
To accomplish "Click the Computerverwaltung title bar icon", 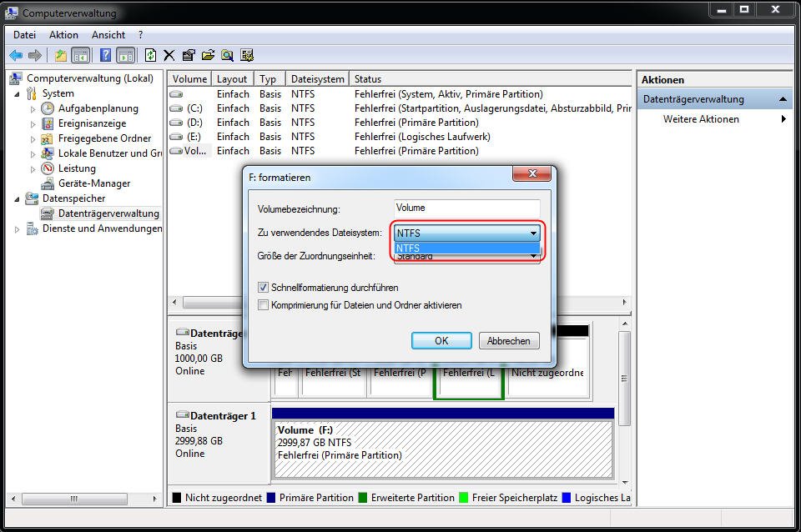I will 11,13.
